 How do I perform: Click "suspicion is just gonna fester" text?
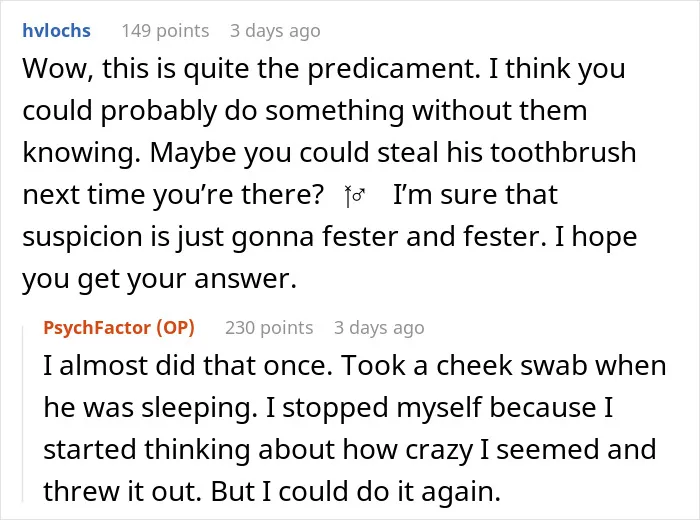(209, 237)
